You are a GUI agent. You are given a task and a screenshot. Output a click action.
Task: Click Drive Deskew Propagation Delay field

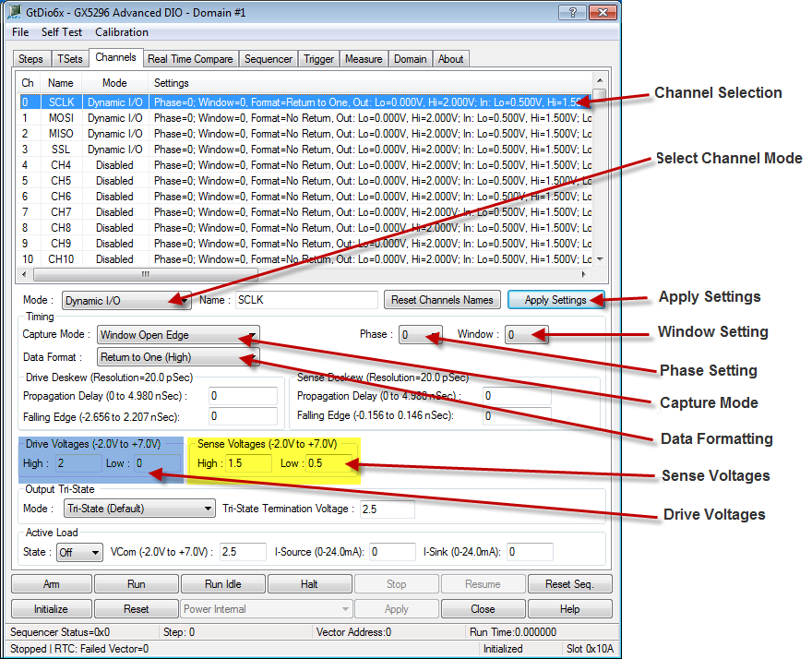click(243, 396)
